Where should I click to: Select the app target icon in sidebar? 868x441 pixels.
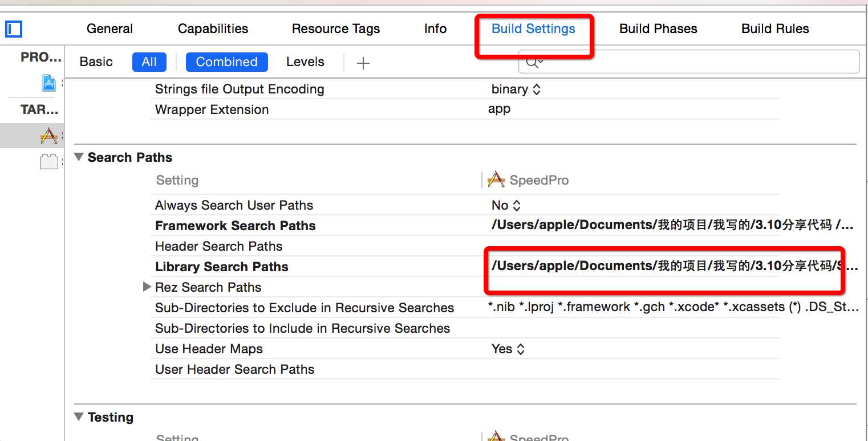pos(49,136)
